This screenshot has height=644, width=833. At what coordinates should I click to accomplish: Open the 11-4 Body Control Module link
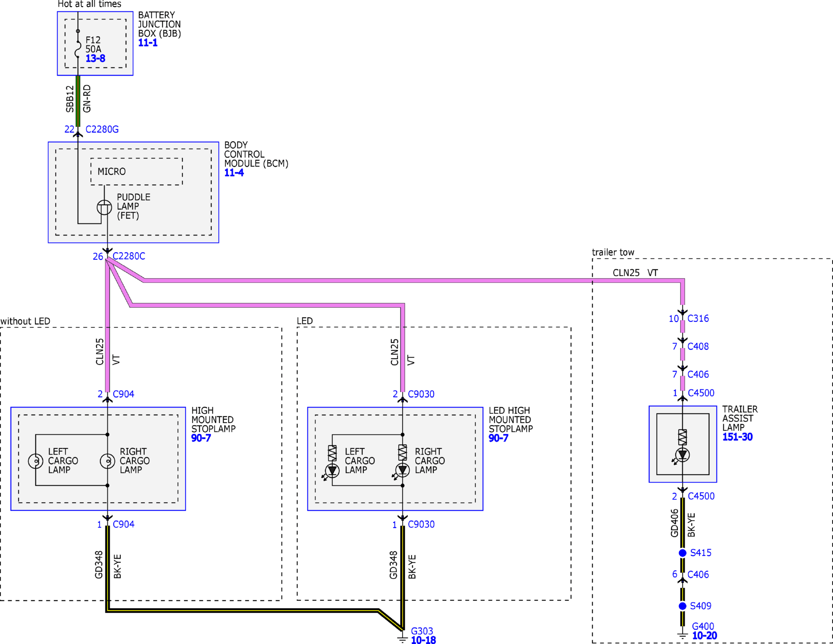click(x=234, y=173)
